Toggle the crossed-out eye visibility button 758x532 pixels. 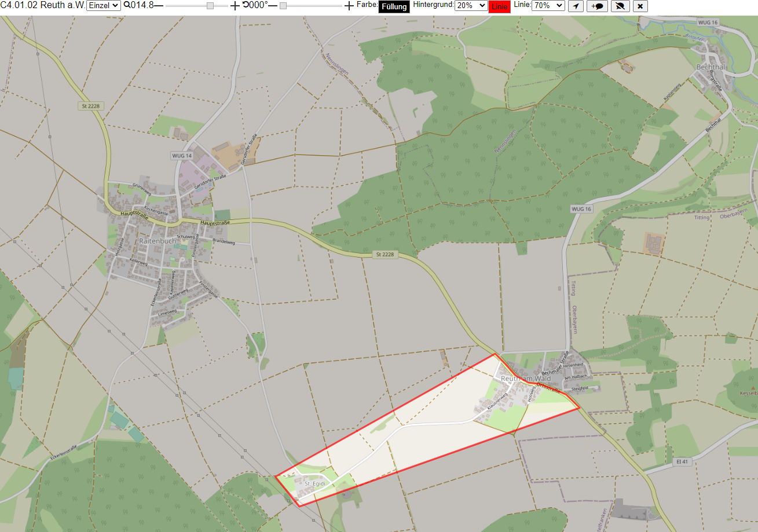point(620,6)
